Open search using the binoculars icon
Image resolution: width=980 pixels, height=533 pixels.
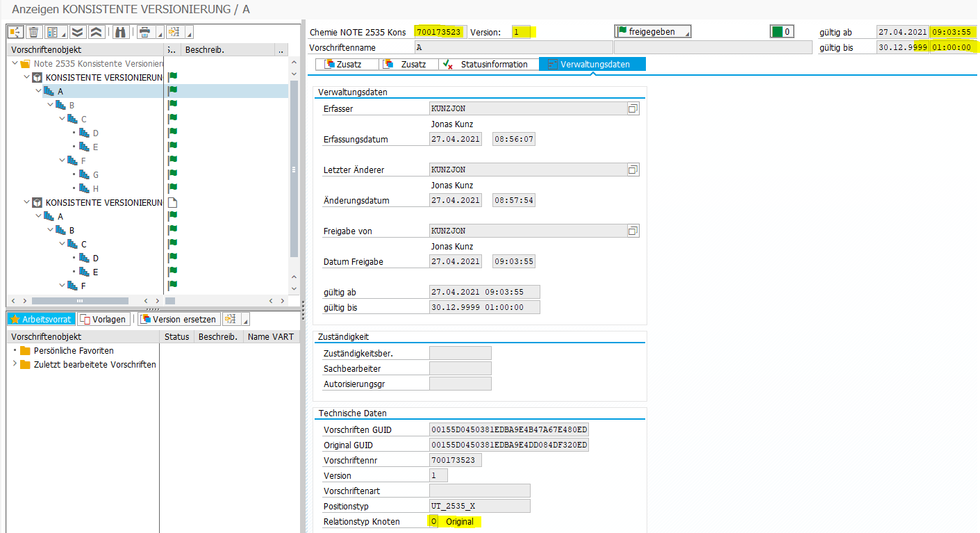click(121, 32)
